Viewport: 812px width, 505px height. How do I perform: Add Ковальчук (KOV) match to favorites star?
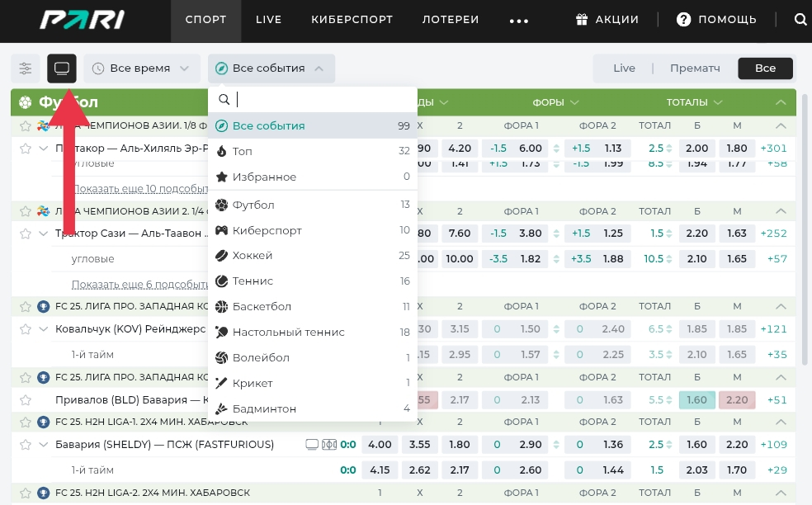pyautogui.click(x=26, y=329)
